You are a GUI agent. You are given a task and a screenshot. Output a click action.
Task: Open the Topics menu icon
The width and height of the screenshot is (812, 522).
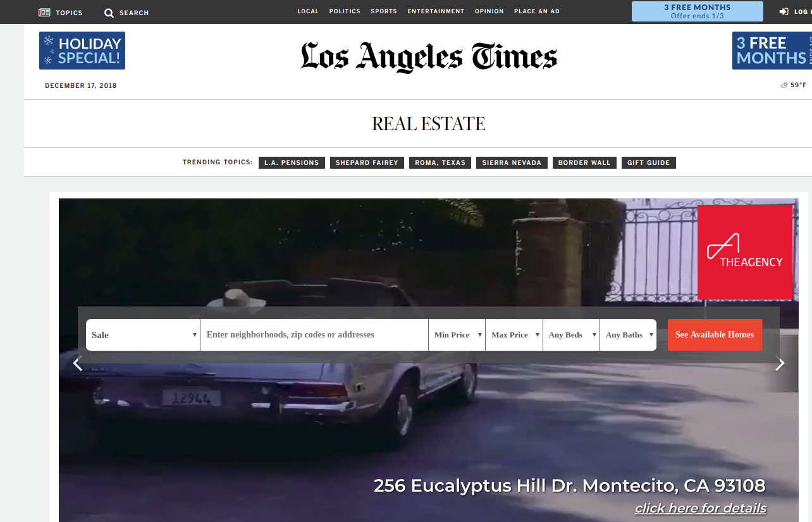[44, 12]
